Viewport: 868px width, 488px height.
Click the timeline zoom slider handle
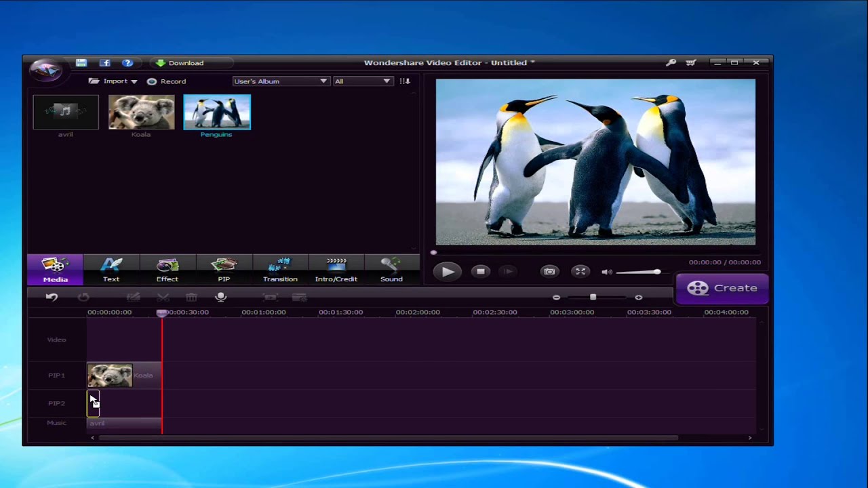[593, 297]
